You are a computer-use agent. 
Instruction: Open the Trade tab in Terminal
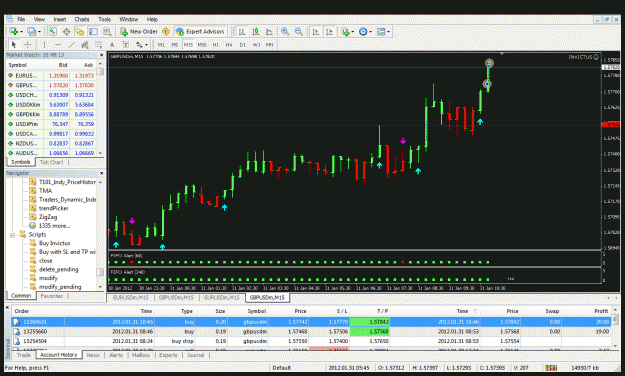[x=24, y=355]
